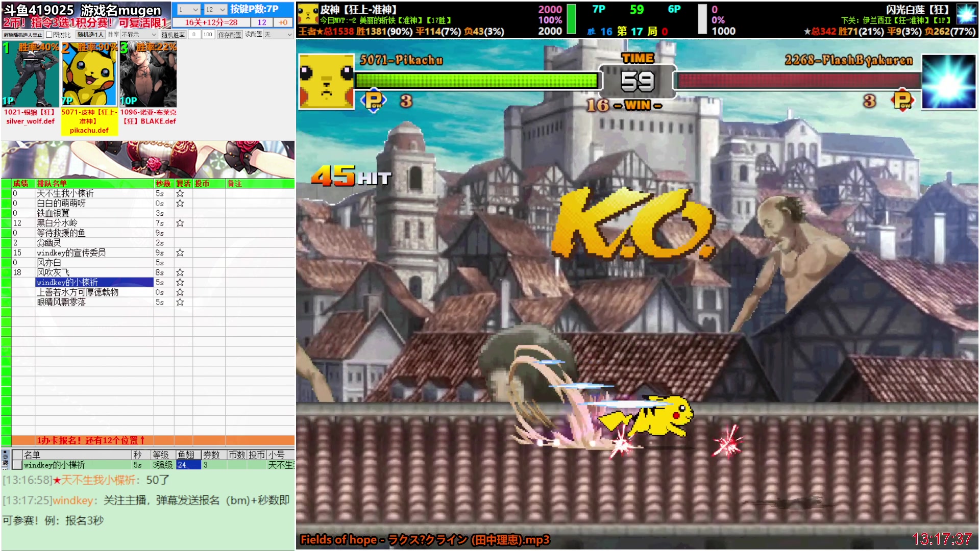Click the clock reading 13:17:37

[942, 539]
